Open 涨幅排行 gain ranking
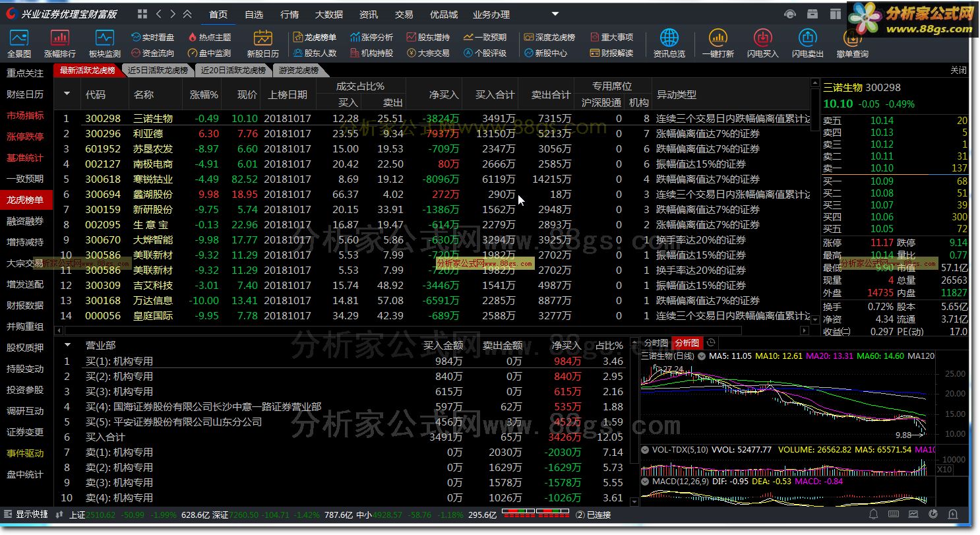 click(60, 44)
